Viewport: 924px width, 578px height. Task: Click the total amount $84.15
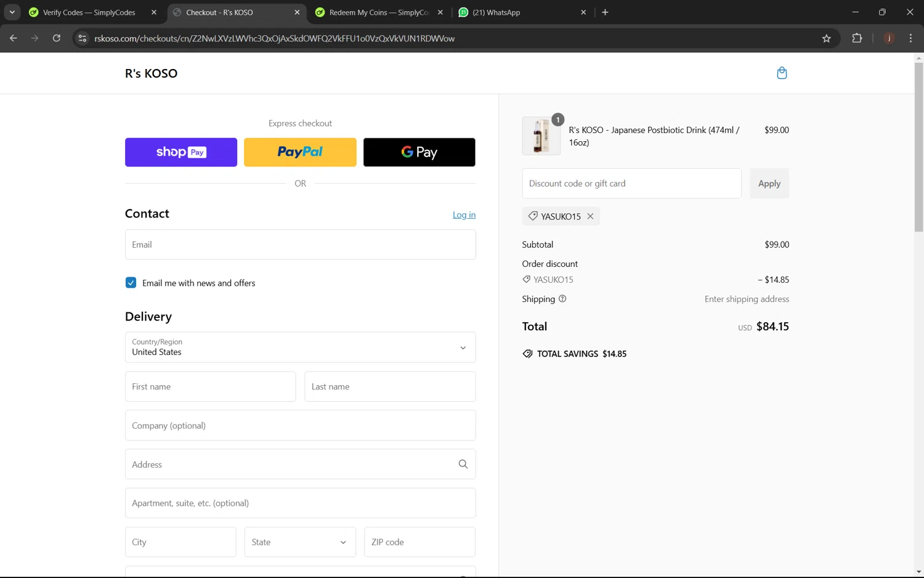[x=772, y=327]
